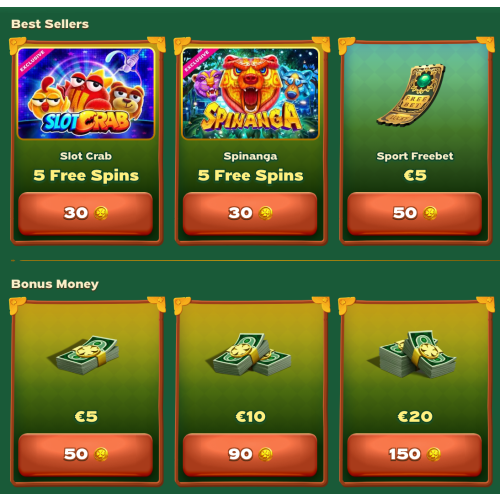500x500 pixels.
Task: Click the coin icon on the 150 button
Action: [x=433, y=454]
